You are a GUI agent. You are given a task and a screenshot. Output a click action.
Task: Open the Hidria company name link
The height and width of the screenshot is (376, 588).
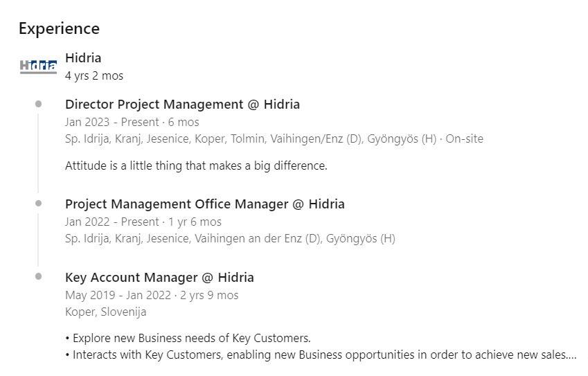[83, 58]
